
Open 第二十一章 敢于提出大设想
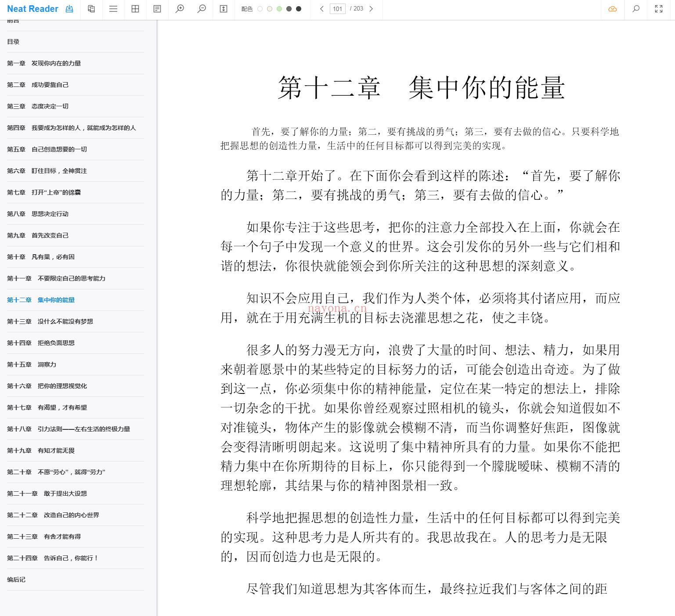pyautogui.click(x=76, y=494)
